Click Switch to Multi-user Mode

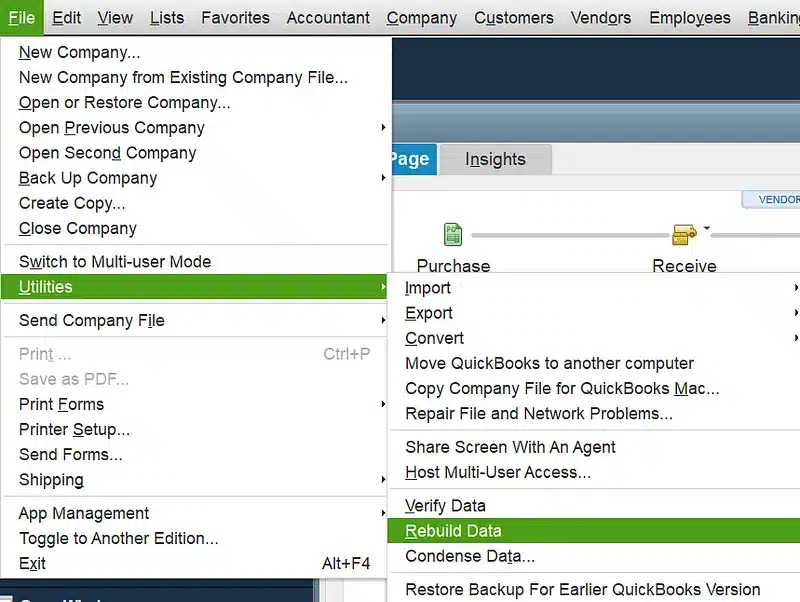click(x=115, y=261)
